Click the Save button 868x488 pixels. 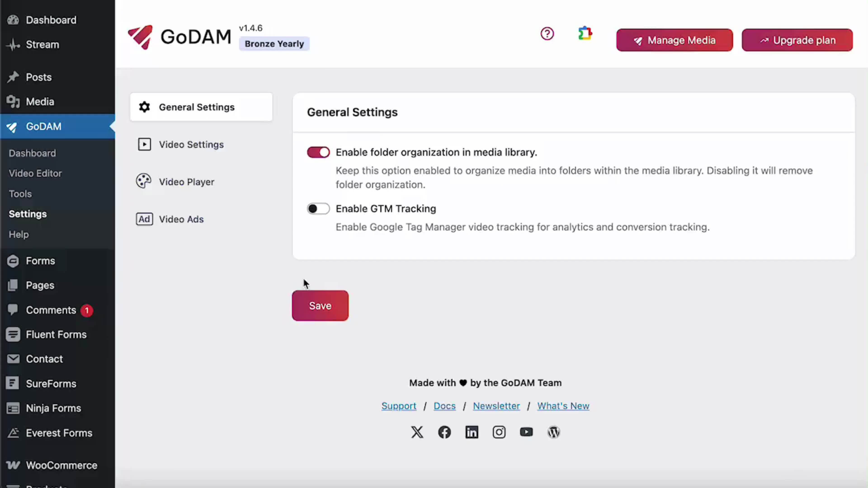coord(320,305)
